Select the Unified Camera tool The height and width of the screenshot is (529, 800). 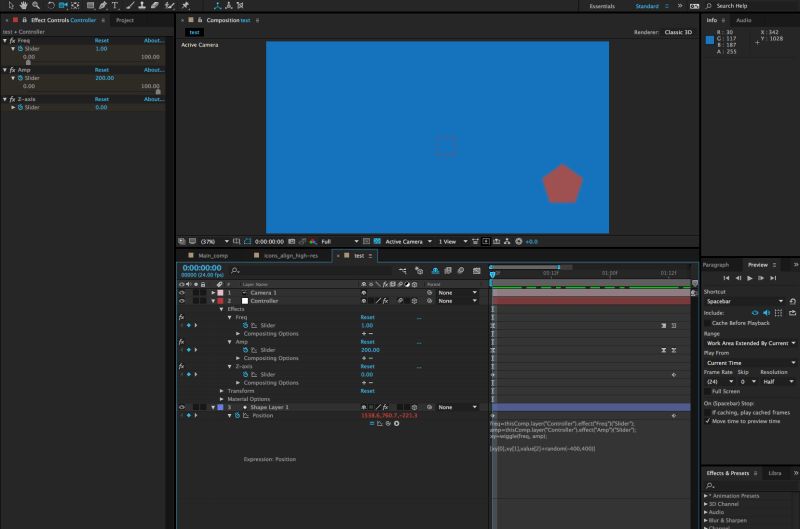[x=63, y=5]
